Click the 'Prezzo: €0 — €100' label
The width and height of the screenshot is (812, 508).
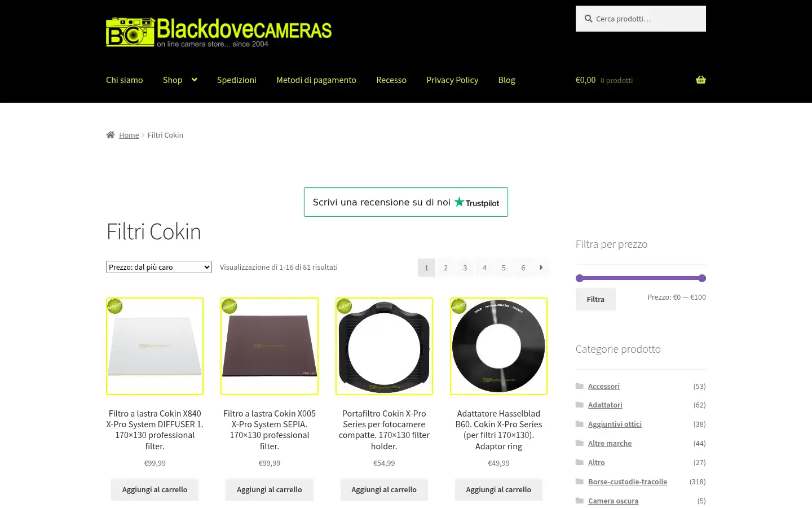click(677, 297)
